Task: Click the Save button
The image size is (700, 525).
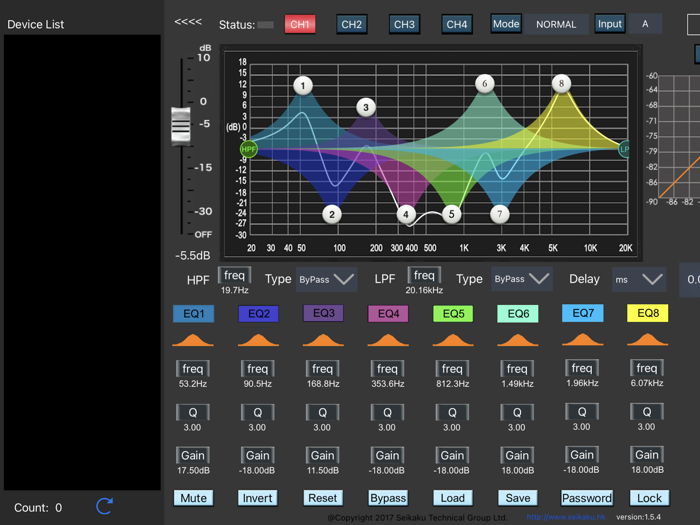Action: click(x=518, y=498)
